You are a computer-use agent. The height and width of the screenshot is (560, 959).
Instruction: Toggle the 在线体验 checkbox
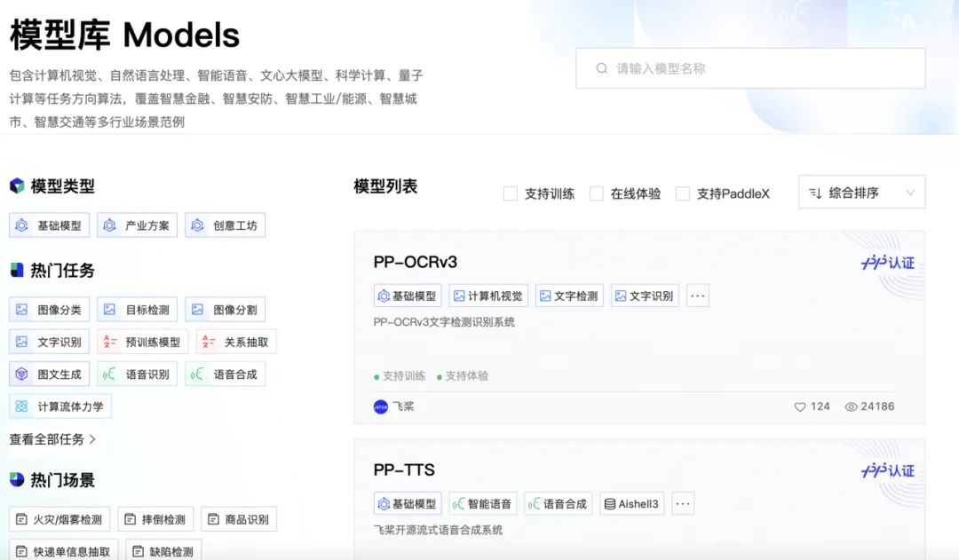point(597,193)
